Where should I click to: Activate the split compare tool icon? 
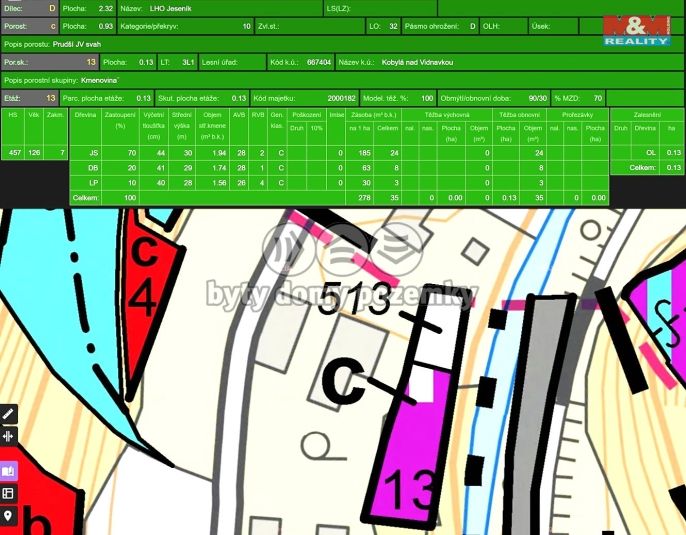pos(8,436)
